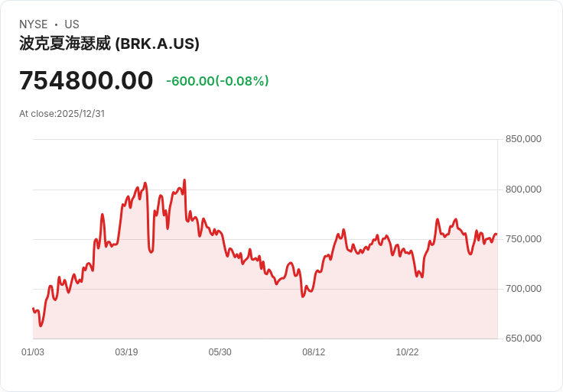
Task: Pick the 700,000 y-axis label
Action: point(523,289)
